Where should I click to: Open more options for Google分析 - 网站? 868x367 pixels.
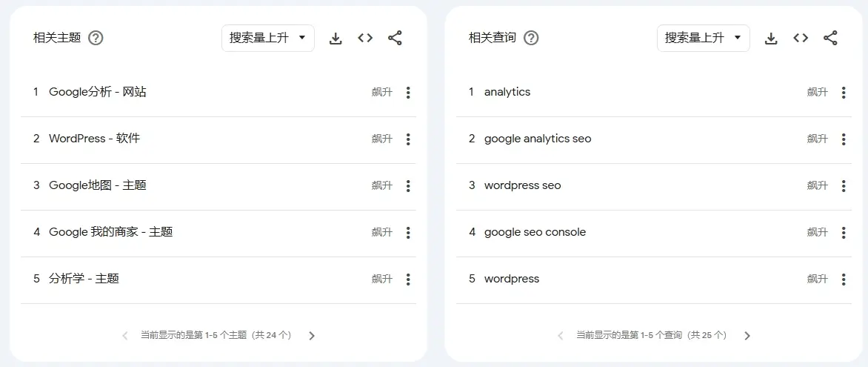pos(408,93)
